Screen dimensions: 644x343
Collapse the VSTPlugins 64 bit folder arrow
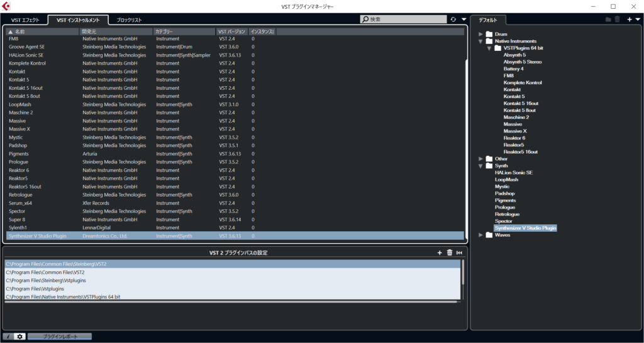click(489, 48)
